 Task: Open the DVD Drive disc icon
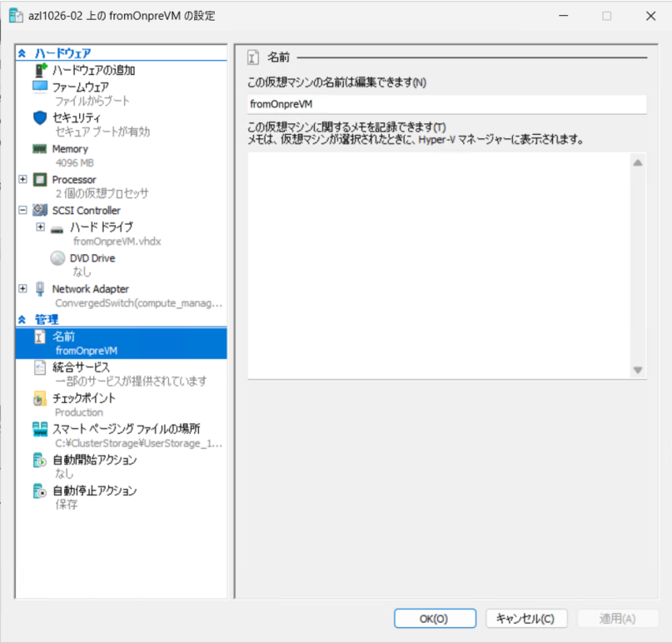pos(57,257)
